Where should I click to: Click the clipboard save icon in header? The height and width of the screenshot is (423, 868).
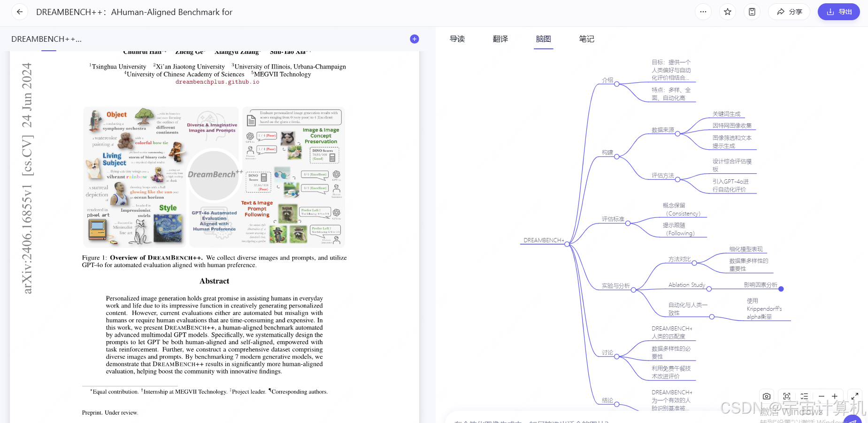(x=752, y=12)
